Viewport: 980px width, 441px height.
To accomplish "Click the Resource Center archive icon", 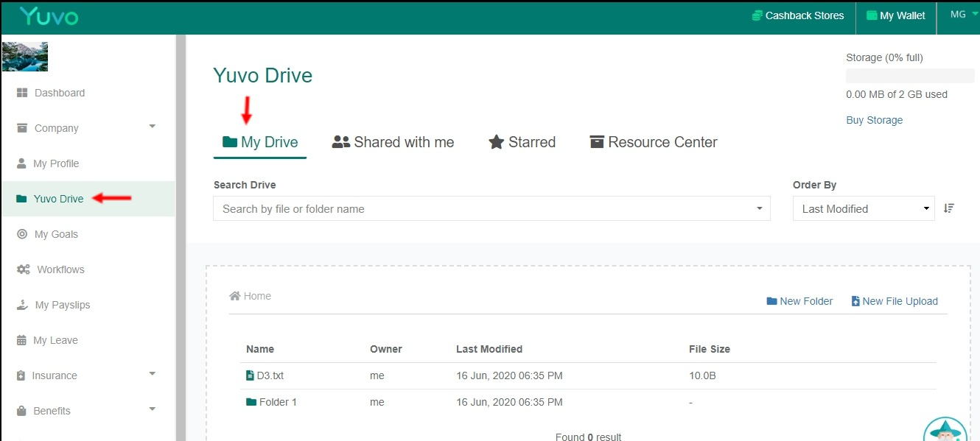I will pyautogui.click(x=597, y=142).
